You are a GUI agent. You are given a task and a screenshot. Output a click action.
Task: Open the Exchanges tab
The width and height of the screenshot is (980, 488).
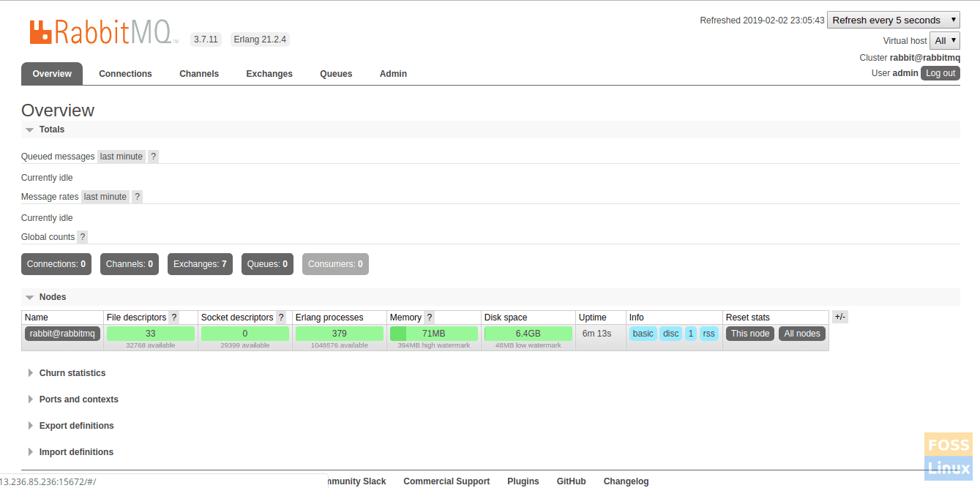click(269, 74)
